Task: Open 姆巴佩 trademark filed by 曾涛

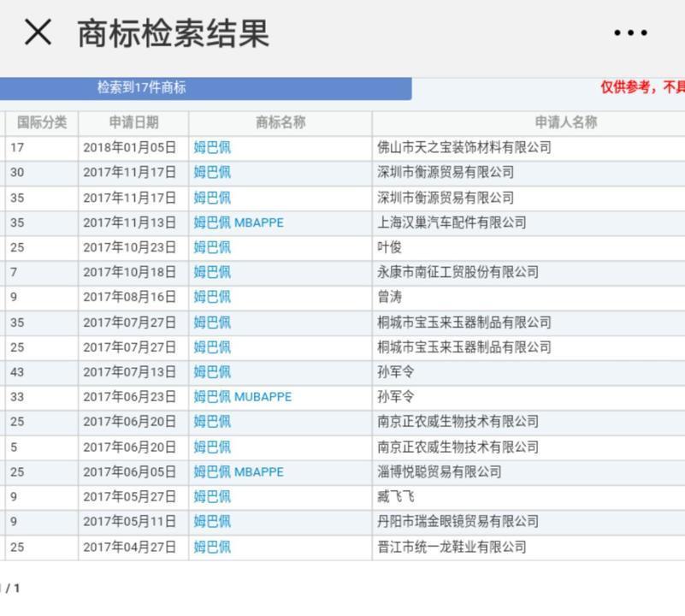Action: tap(211, 297)
